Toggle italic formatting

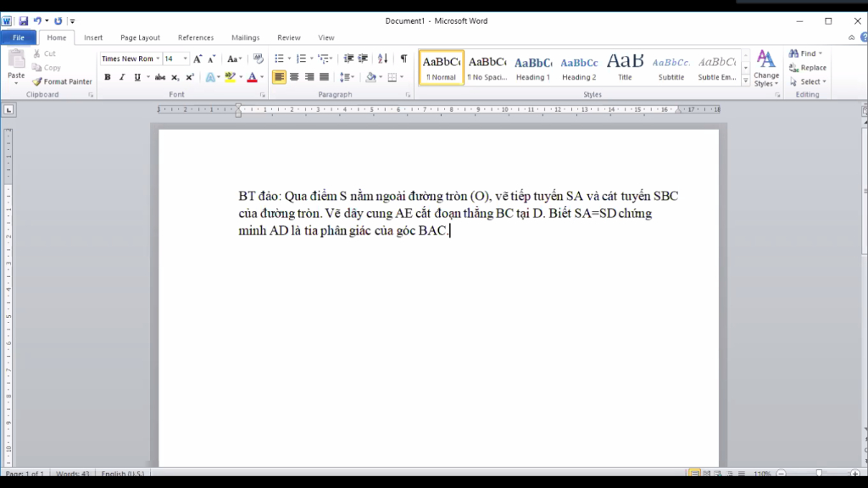122,77
